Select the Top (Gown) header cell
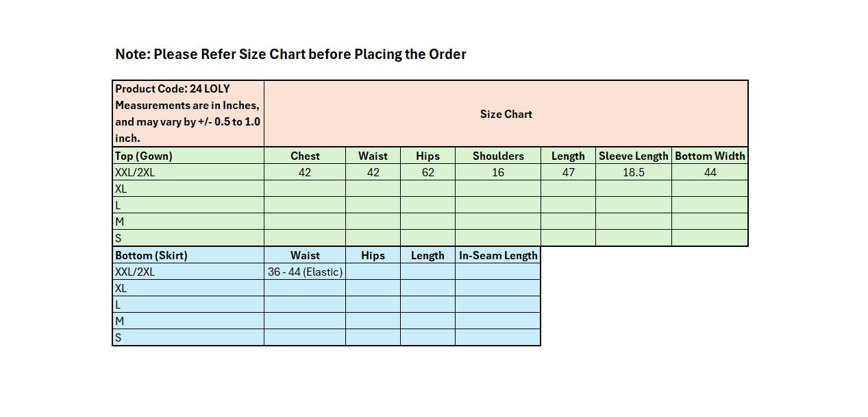The image size is (868, 417). (x=188, y=156)
